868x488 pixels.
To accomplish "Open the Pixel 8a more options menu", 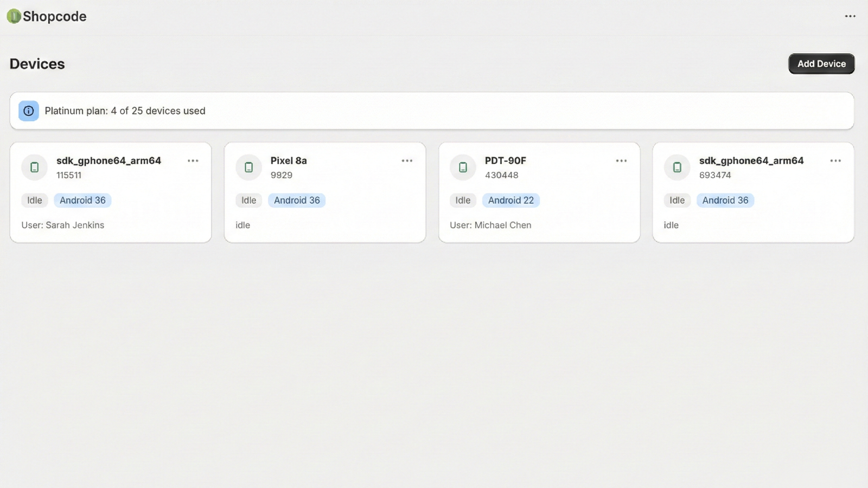I will click(x=407, y=160).
